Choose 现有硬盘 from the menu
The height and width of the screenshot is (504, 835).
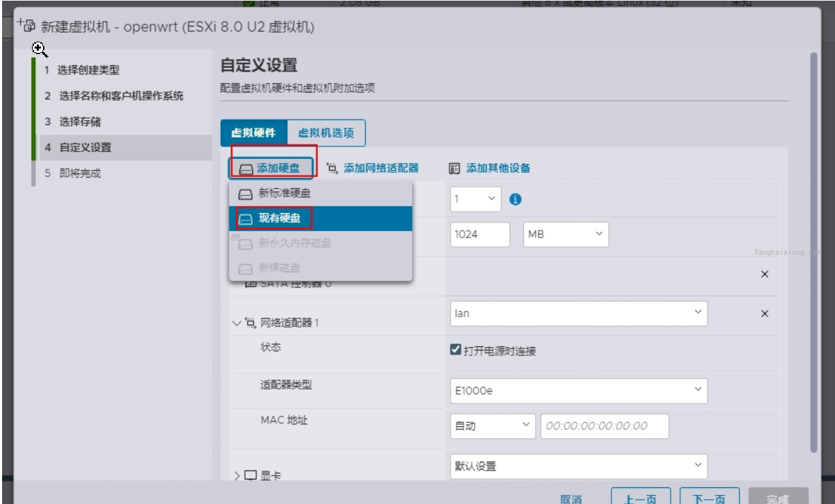pos(321,219)
